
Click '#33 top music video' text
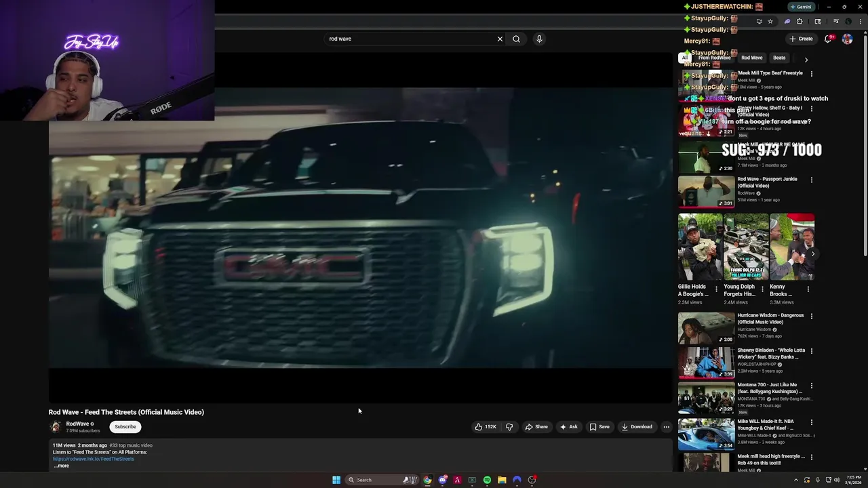(x=131, y=445)
